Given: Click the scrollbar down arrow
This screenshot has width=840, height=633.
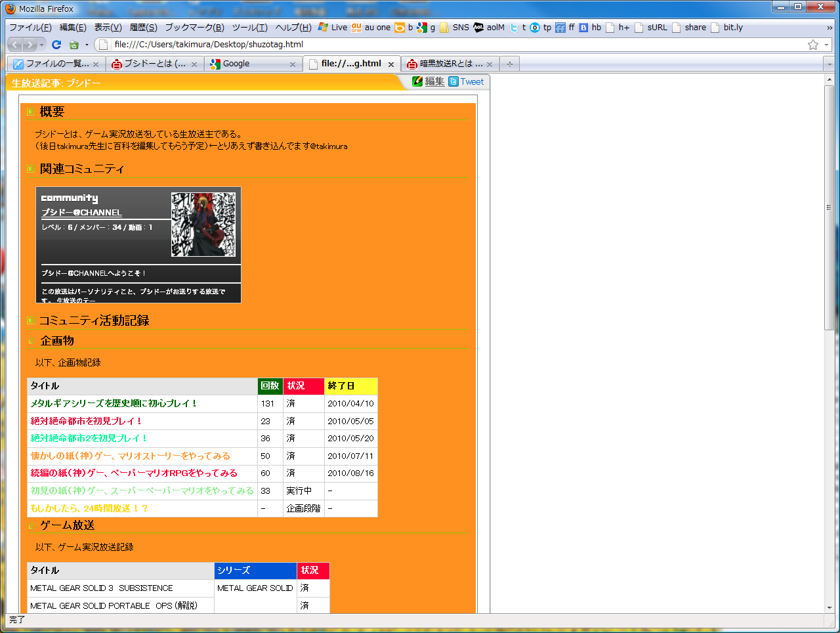Looking at the screenshot, I should coord(829,608).
